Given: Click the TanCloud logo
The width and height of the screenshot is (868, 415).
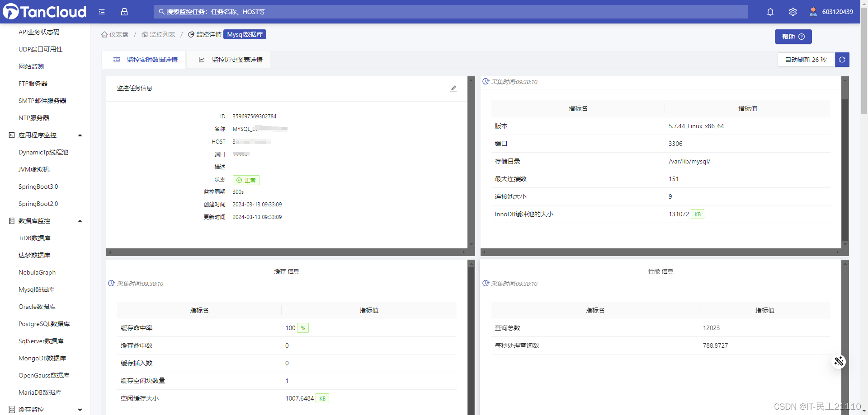Looking at the screenshot, I should pos(44,12).
